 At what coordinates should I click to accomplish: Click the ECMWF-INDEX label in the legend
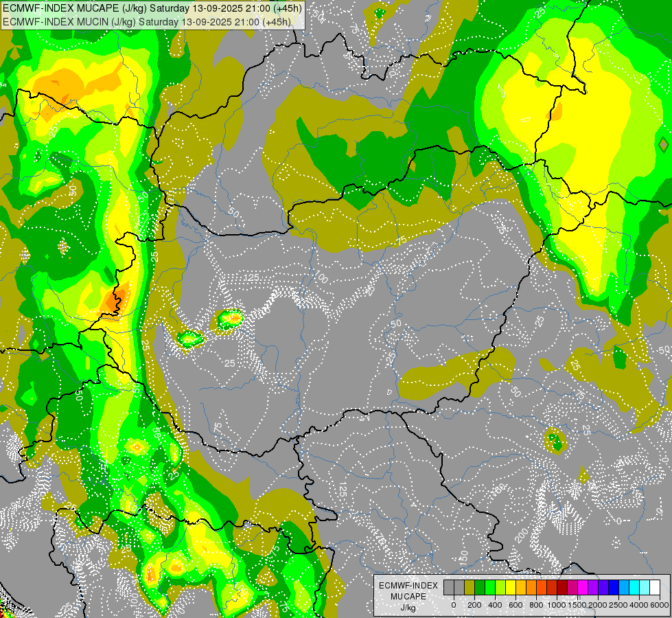point(408,586)
